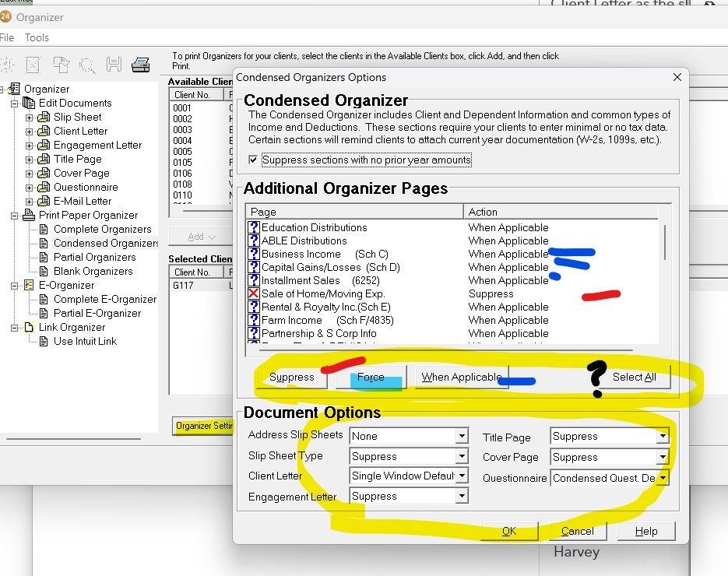
Task: Open the File menu
Action: [6, 37]
